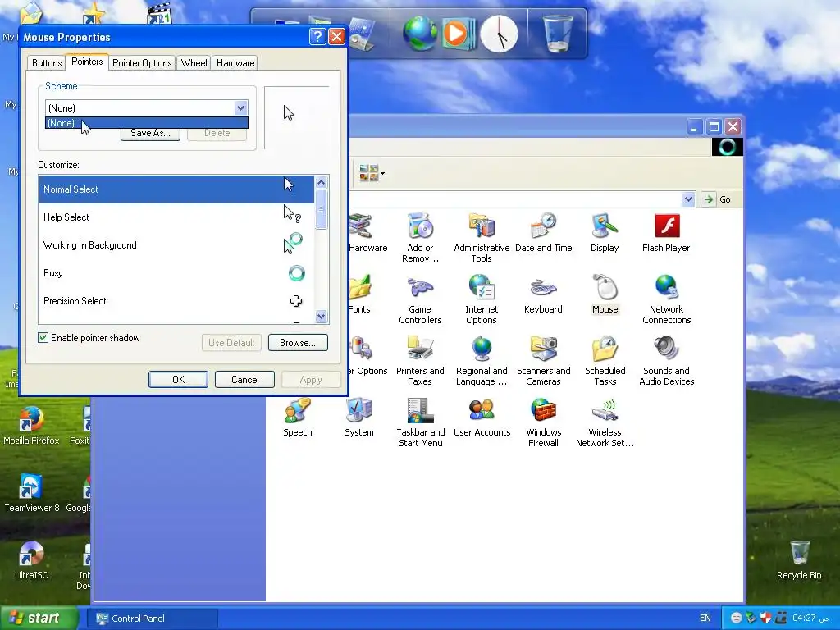Click the OK button in Mouse Properties
840x630 pixels.
(x=178, y=379)
